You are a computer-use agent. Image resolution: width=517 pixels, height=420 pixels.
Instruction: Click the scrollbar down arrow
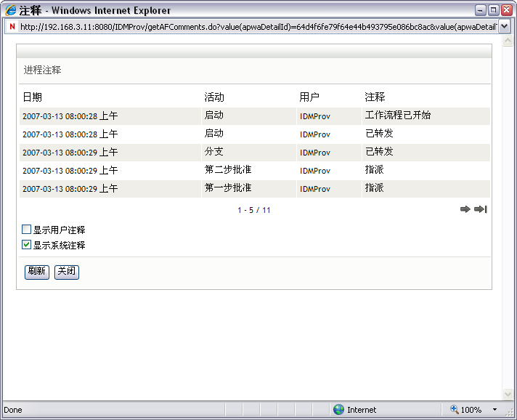coord(508,394)
